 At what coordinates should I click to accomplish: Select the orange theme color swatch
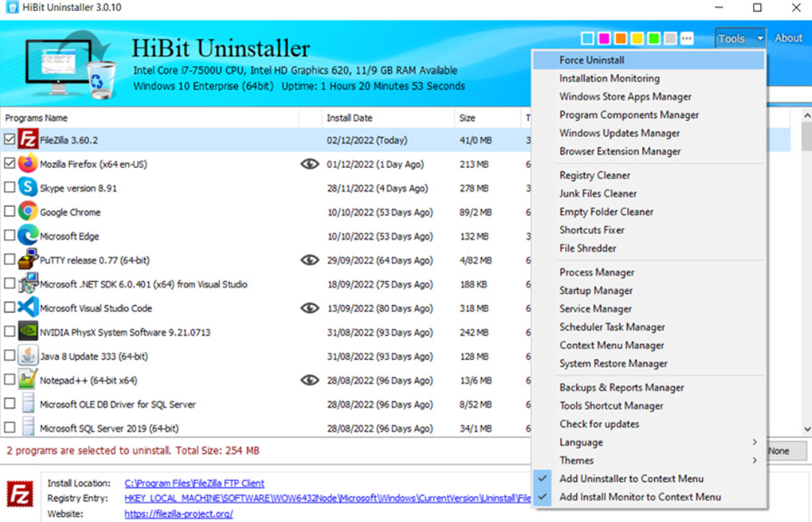(x=620, y=38)
